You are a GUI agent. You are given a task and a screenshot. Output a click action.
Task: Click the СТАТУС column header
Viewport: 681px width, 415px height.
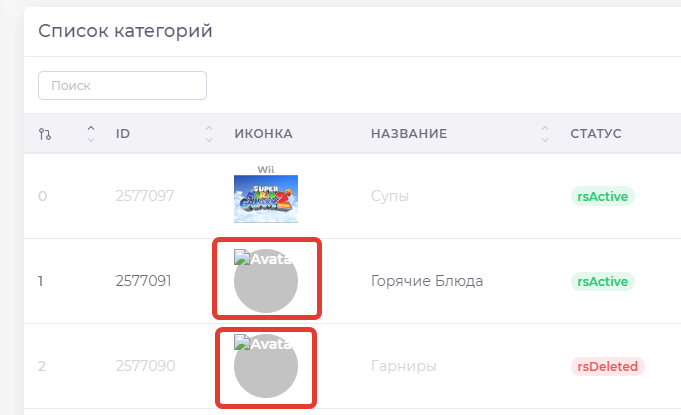(x=596, y=134)
